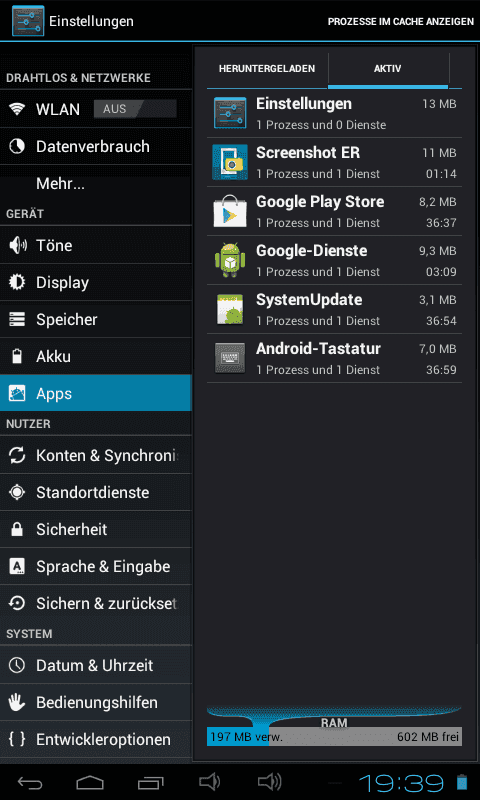Toggle the WLAN switch labeled AUS
480x800 pixels.
click(x=135, y=109)
